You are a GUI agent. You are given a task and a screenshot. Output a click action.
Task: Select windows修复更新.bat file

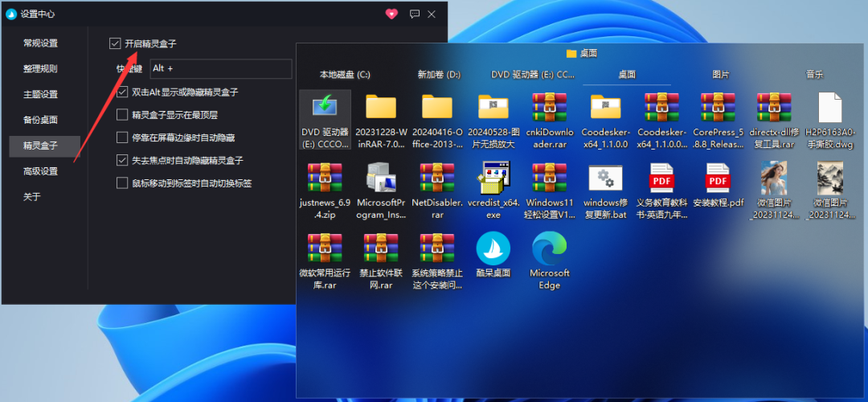[x=605, y=178]
